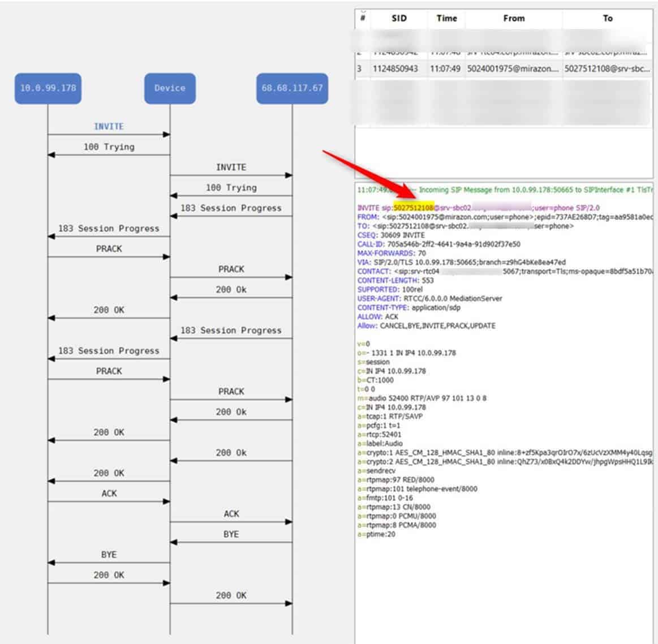This screenshot has height=644, width=658.
Task: Click INVITE message from Device to 68.68.117.67
Action: coord(231,167)
